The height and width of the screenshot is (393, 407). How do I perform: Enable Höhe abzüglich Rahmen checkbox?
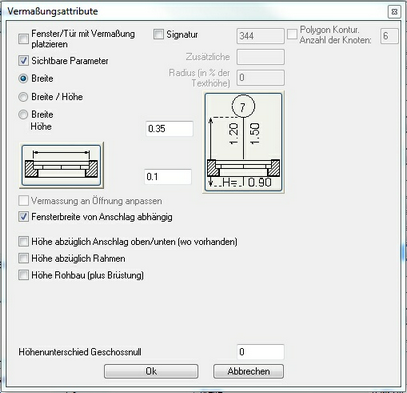click(x=23, y=258)
